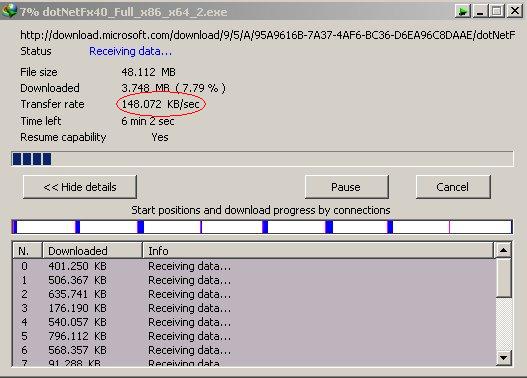This screenshot has width=527, height=378.
Task: Minimize the download window
Action: coord(480,11)
